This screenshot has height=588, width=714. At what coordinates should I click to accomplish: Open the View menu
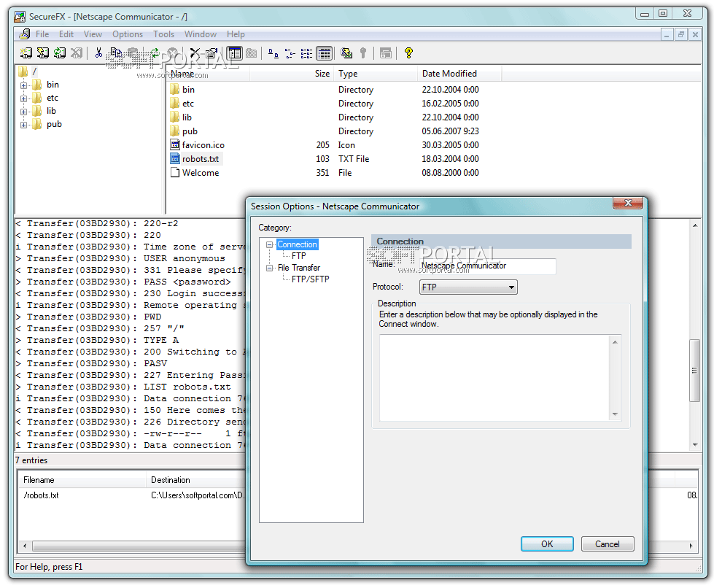tap(93, 34)
